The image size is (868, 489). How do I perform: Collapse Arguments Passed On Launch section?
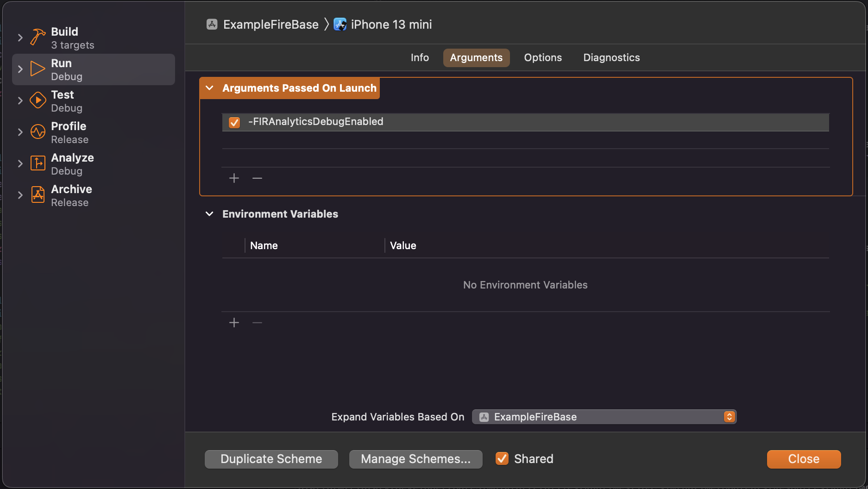click(x=209, y=88)
